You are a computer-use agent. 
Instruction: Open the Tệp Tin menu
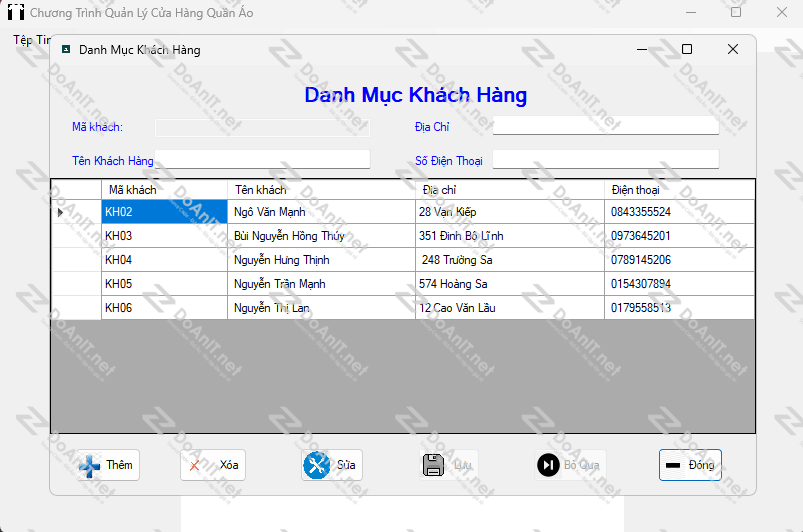[x=32, y=40]
